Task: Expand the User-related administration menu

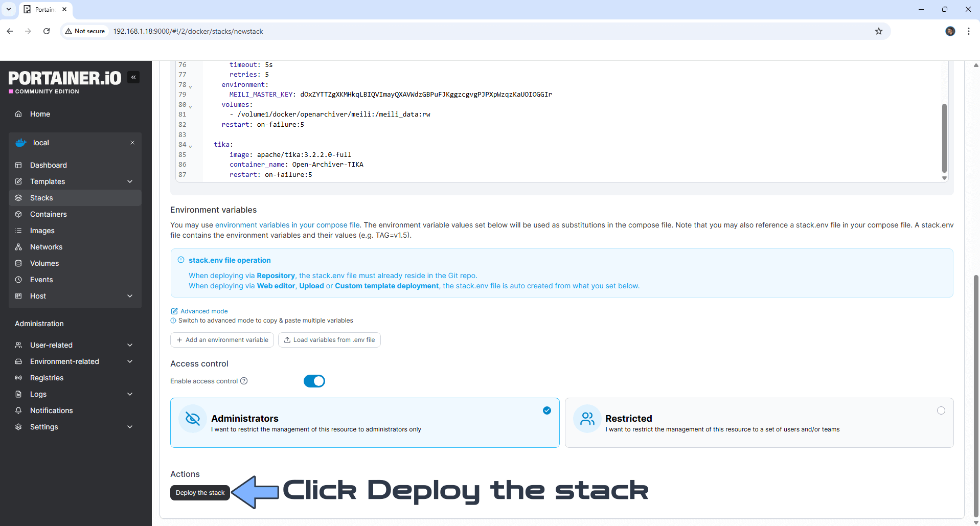Action: click(130, 345)
